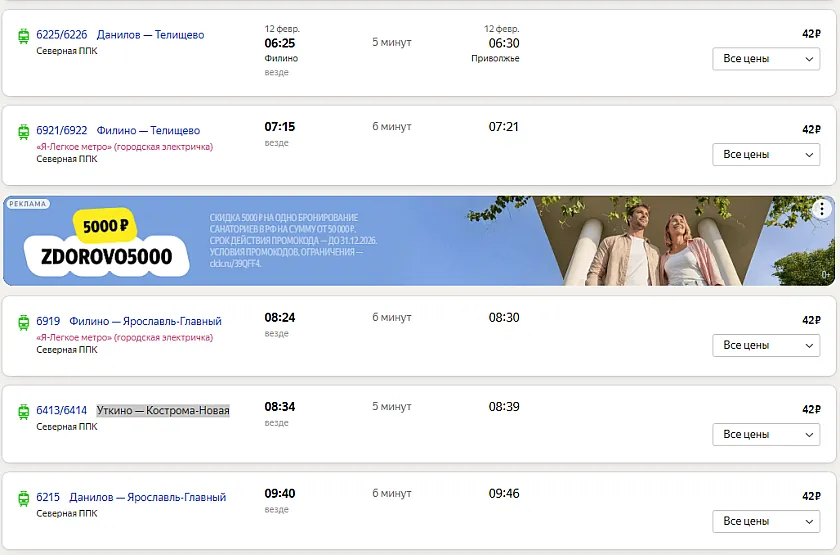Click the train number 6919 link

point(48,322)
